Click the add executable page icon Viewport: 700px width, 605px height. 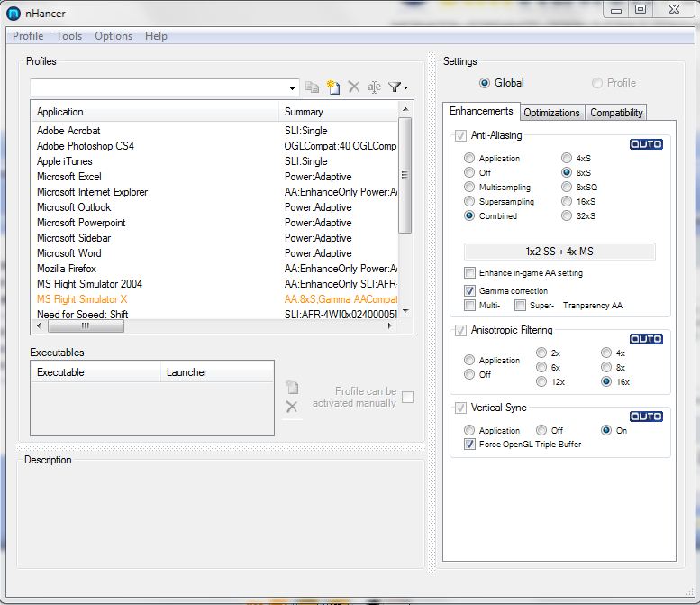(292, 388)
